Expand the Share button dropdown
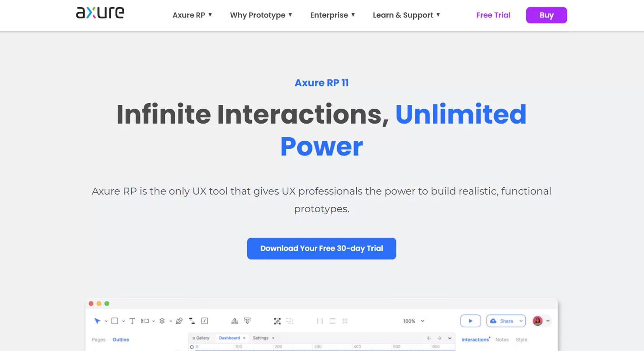The height and width of the screenshot is (351, 644). (x=521, y=321)
